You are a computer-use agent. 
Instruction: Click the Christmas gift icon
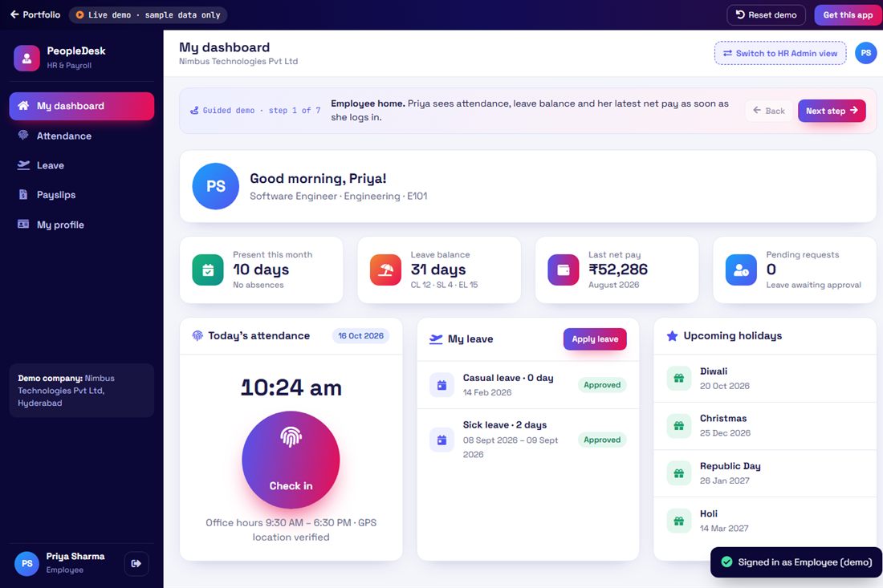[678, 425]
